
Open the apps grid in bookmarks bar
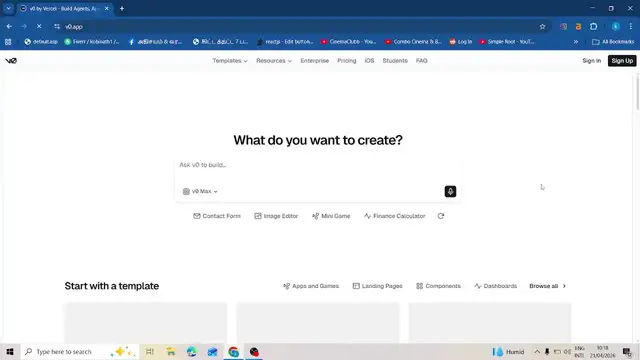pyautogui.click(x=8, y=42)
